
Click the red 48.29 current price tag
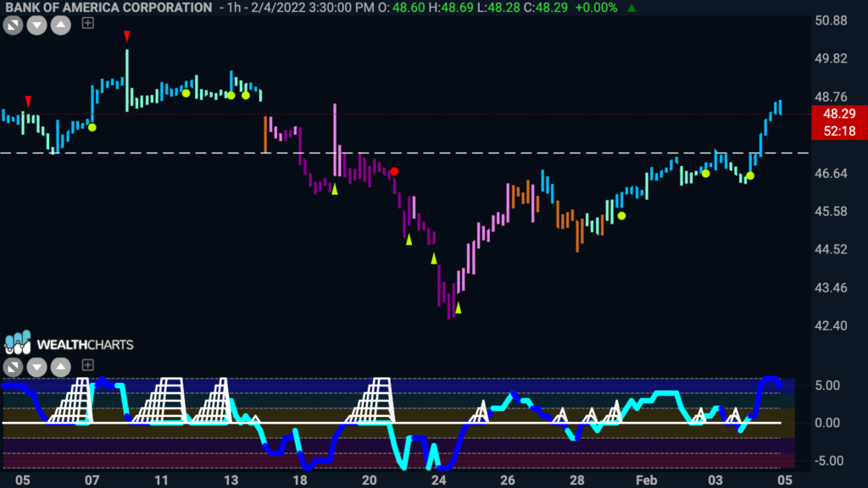[x=839, y=114]
